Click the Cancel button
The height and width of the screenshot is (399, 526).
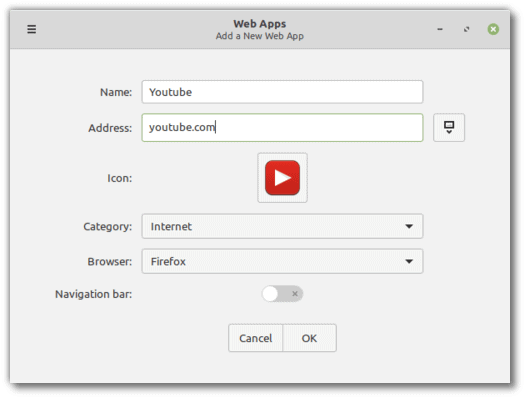[256, 338]
